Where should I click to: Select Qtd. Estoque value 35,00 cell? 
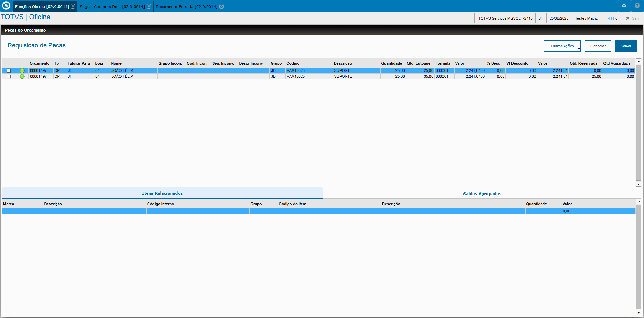[420, 76]
